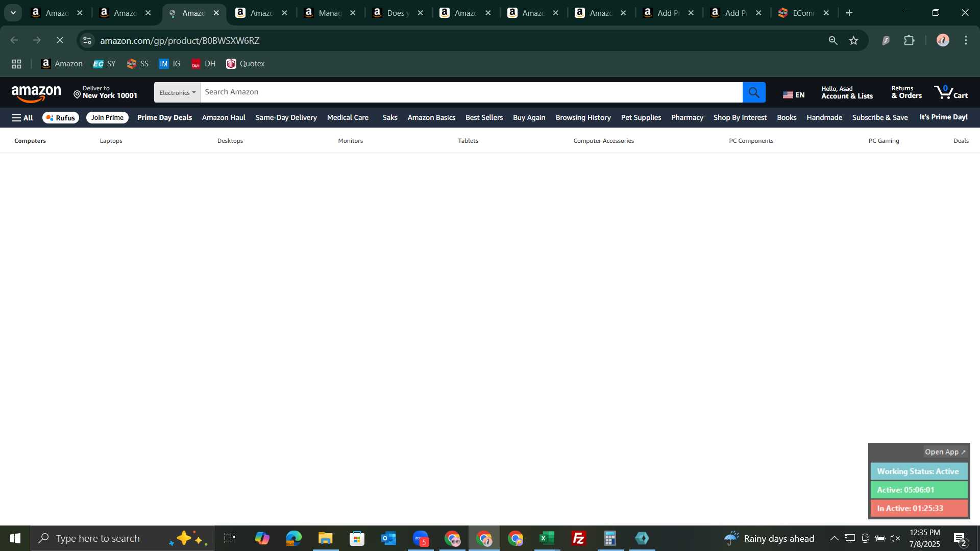980x551 pixels.
Task: Click It's Prime Day! link
Action: (943, 117)
